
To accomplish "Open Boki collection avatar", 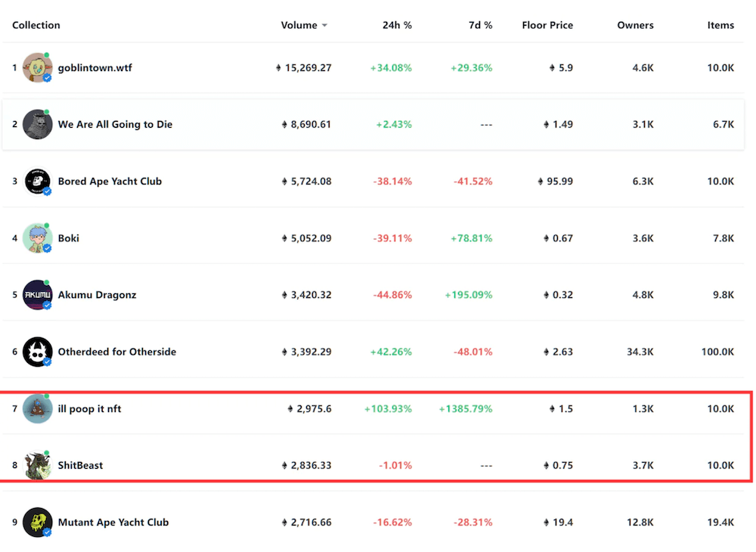I will [x=38, y=238].
